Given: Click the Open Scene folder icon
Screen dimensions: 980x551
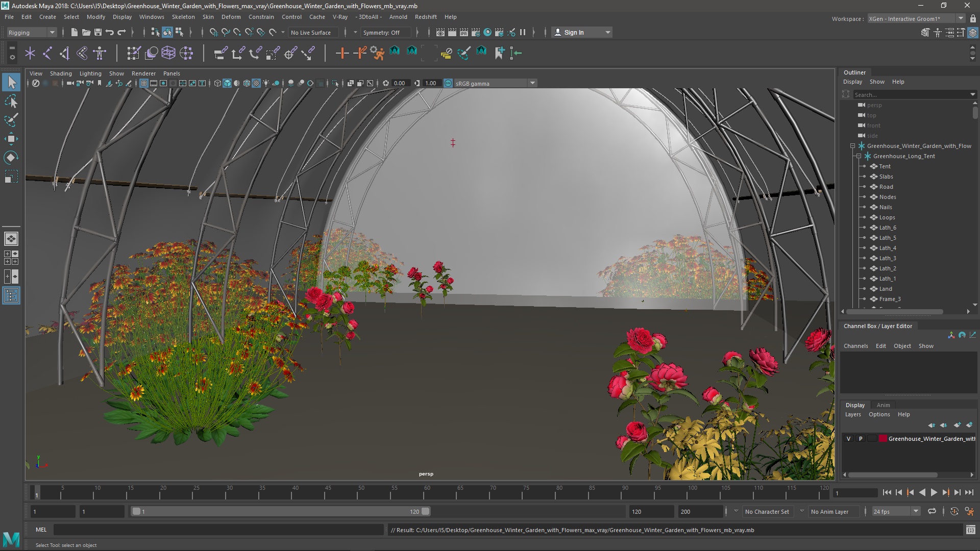Looking at the screenshot, I should [x=86, y=32].
